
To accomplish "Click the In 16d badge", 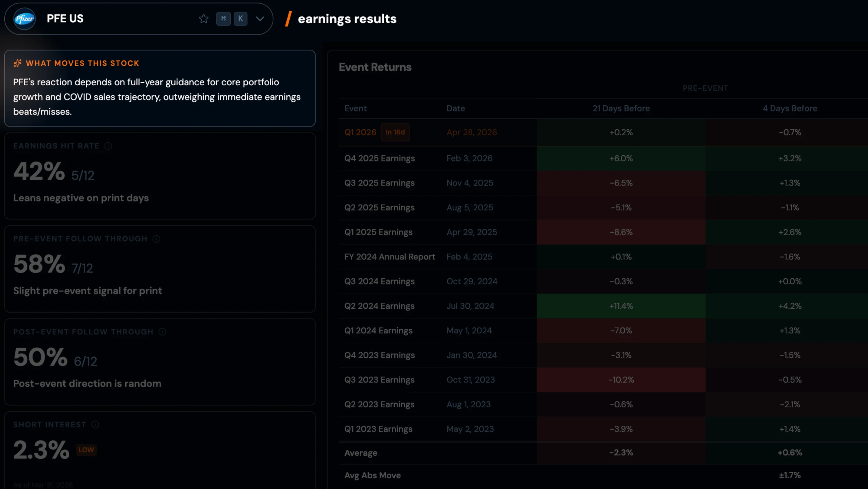I will coord(395,133).
